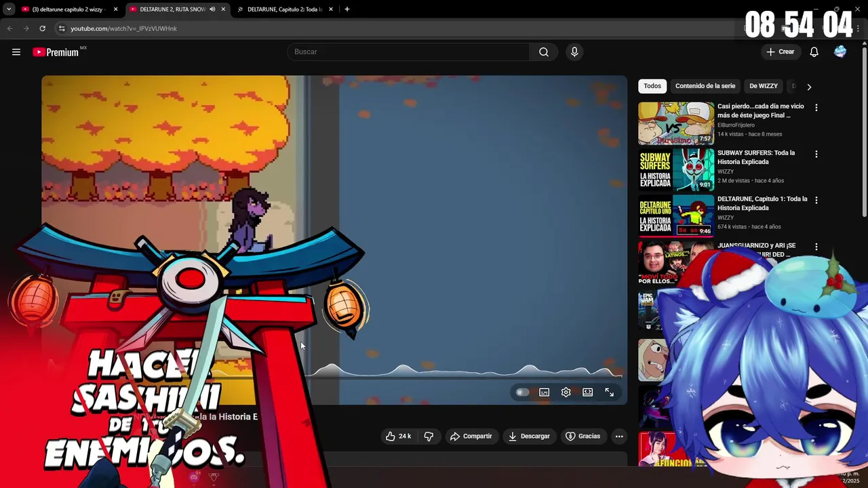Select the 'De WIZZY' filter chip
The height and width of the screenshot is (488, 868).
[764, 86]
